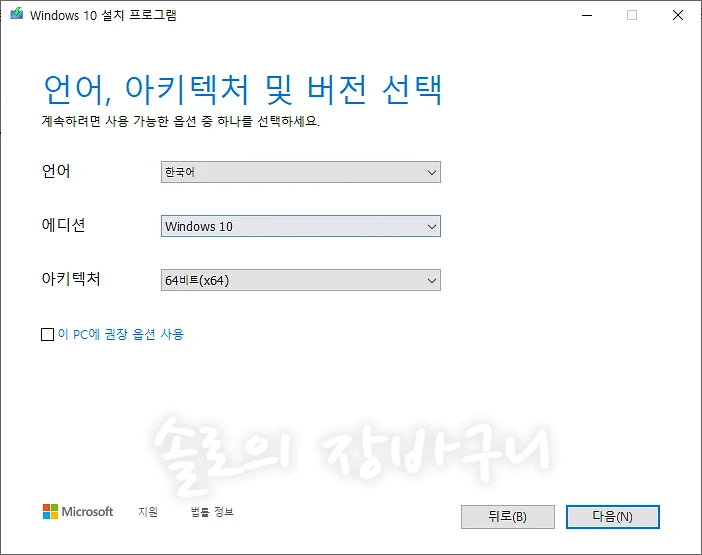Click the Microsoft logo in the footer
Image resolution: width=702 pixels, height=555 pixels.
tap(78, 512)
